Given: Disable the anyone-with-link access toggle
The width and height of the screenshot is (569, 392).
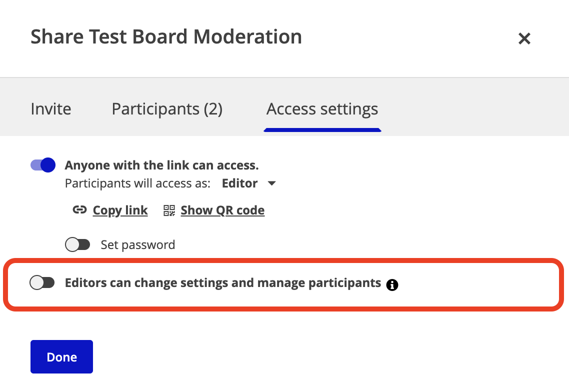Looking at the screenshot, I should tap(43, 165).
